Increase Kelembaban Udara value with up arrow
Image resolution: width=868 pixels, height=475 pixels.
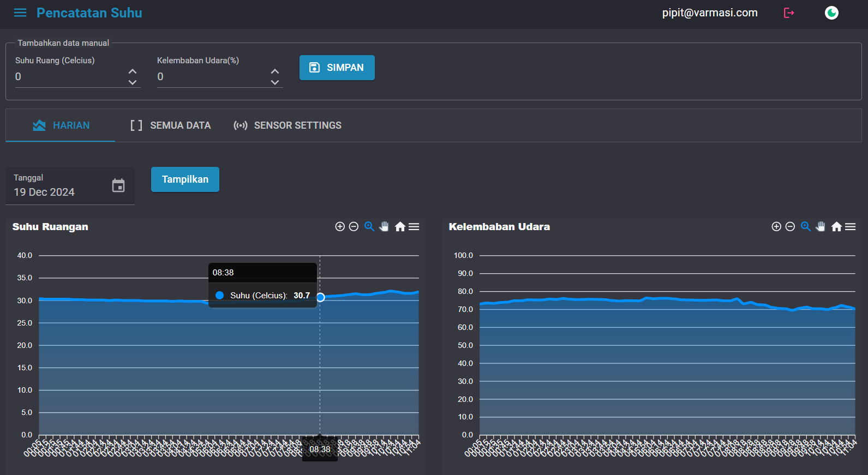(275, 71)
